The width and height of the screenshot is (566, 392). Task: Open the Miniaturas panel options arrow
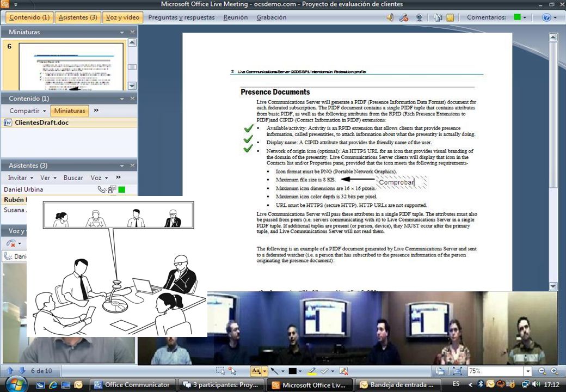(x=122, y=32)
